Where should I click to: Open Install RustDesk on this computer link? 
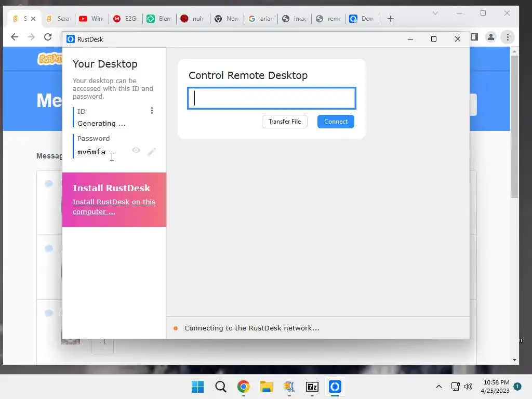pyautogui.click(x=114, y=207)
